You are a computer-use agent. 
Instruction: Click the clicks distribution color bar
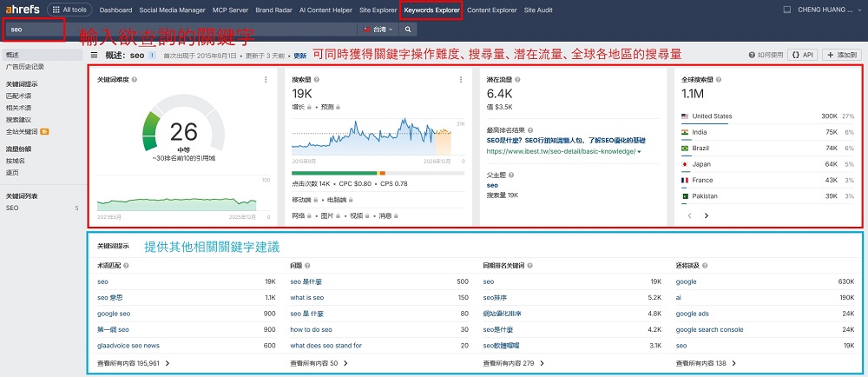click(378, 173)
